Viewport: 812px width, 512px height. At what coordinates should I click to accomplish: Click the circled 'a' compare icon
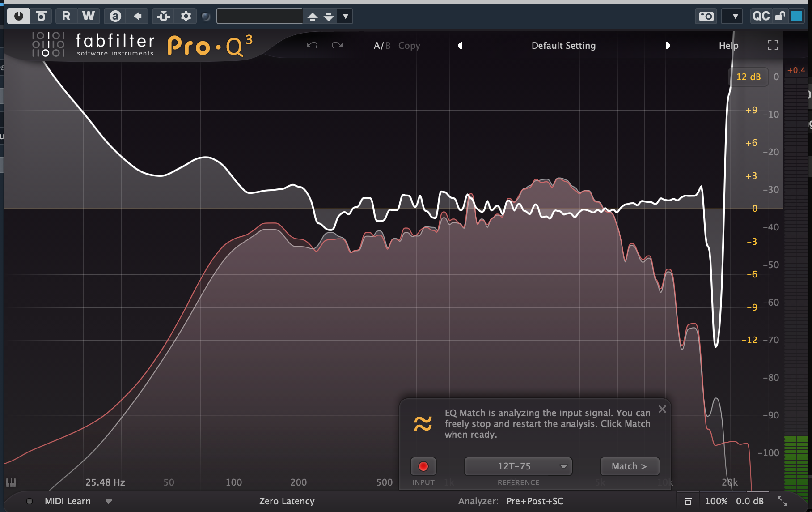click(115, 17)
